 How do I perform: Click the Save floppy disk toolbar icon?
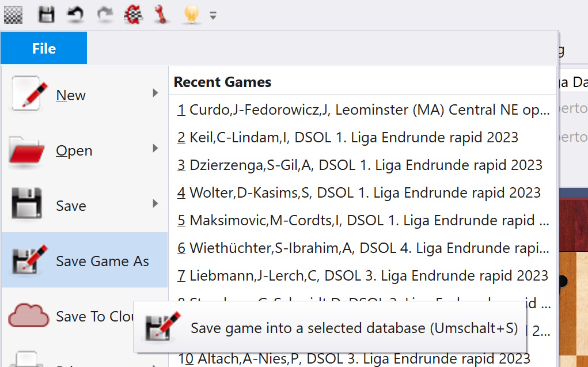coord(45,15)
